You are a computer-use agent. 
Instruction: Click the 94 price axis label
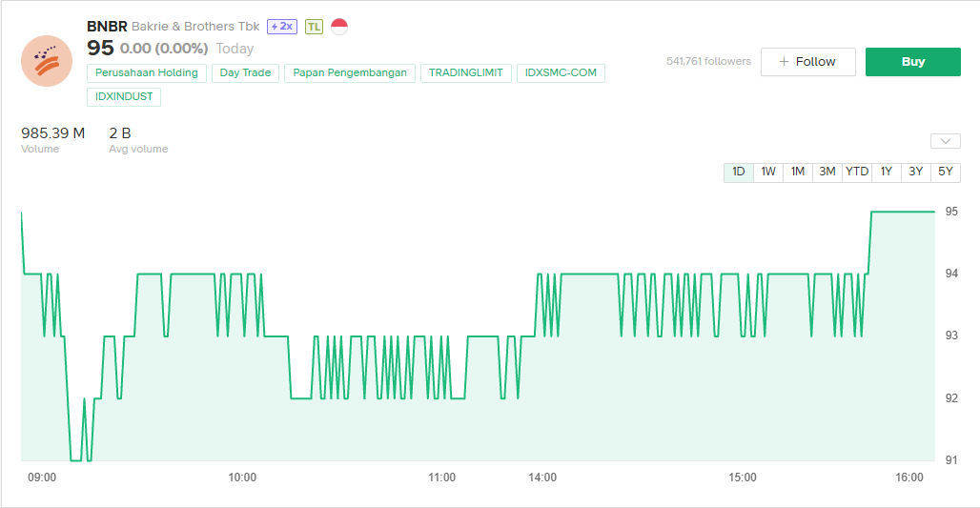click(x=951, y=274)
